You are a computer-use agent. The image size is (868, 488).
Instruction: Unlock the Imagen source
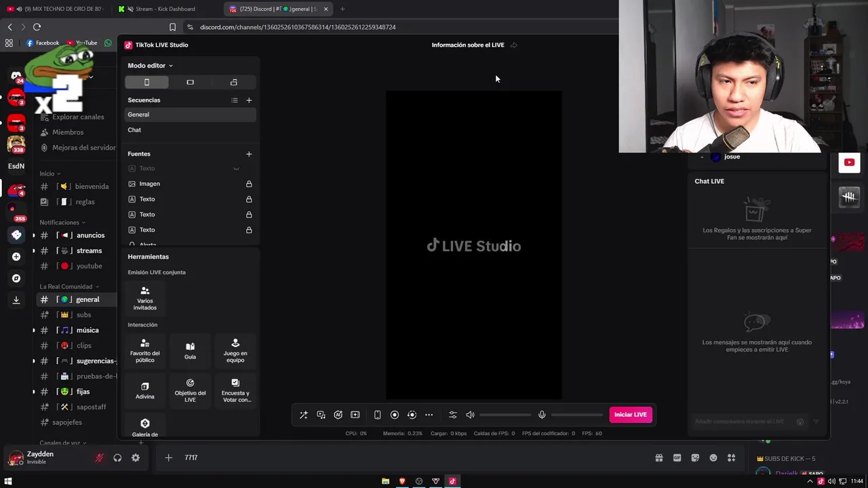coord(249,184)
